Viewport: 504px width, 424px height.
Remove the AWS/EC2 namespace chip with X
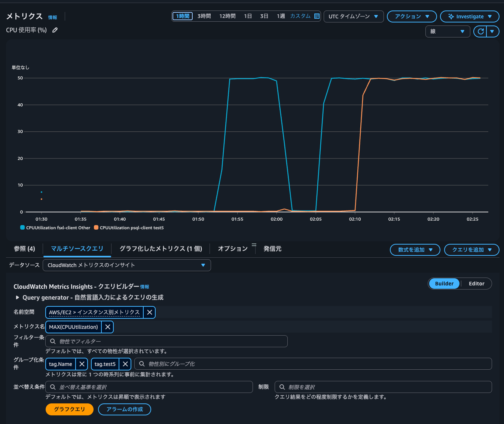149,312
